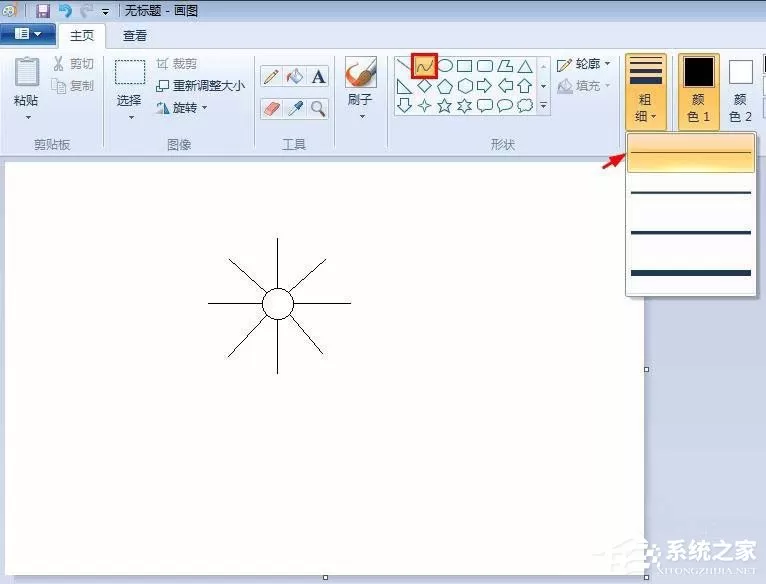This screenshot has height=584, width=766.
Task: Select the Color picker eyedropper tool
Action: click(x=295, y=108)
